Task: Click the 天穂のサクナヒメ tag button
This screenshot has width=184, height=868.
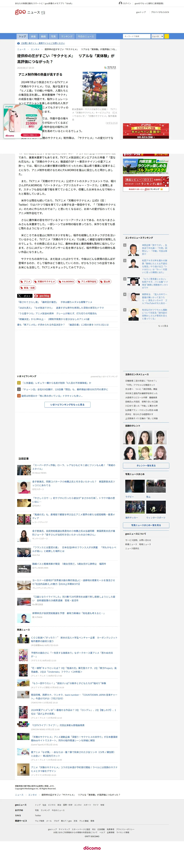Action: (44, 281)
